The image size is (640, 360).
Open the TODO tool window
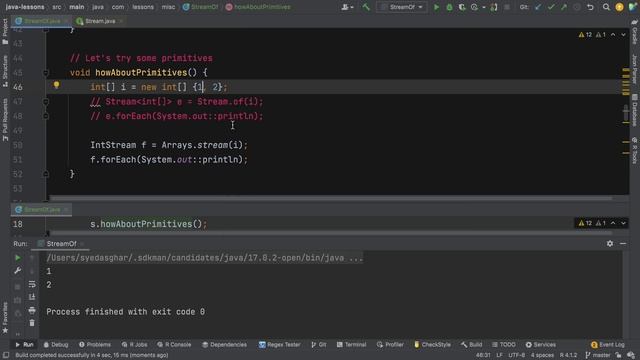504,344
